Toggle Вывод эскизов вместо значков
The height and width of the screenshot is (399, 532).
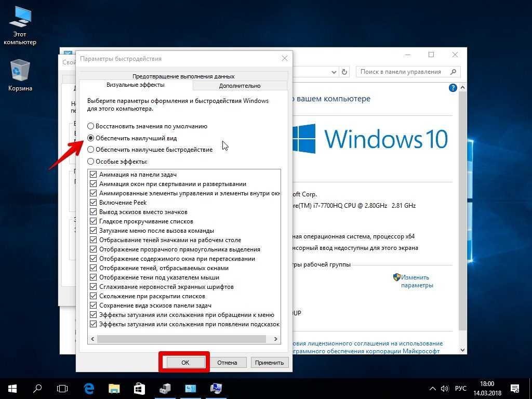pyautogui.click(x=94, y=212)
